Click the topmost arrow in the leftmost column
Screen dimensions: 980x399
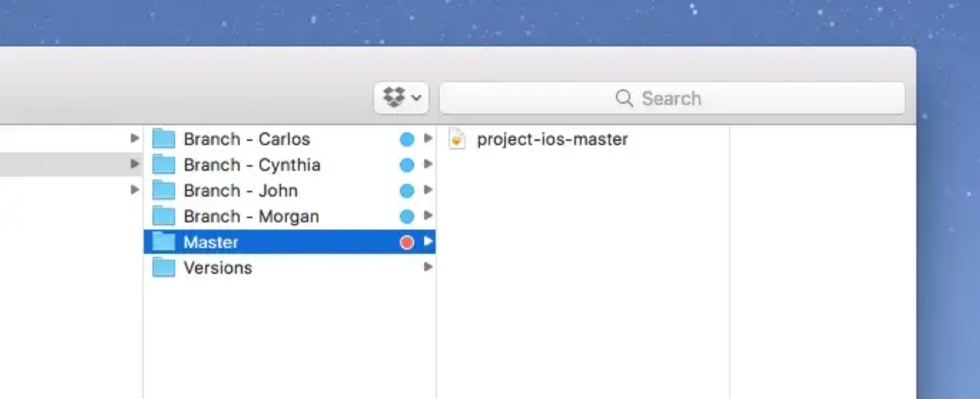coord(134,138)
